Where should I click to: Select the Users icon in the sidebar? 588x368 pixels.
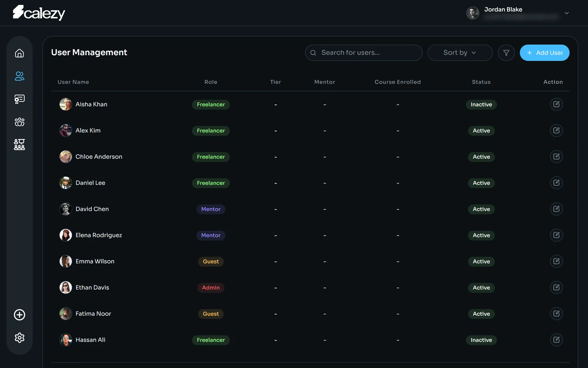[19, 76]
